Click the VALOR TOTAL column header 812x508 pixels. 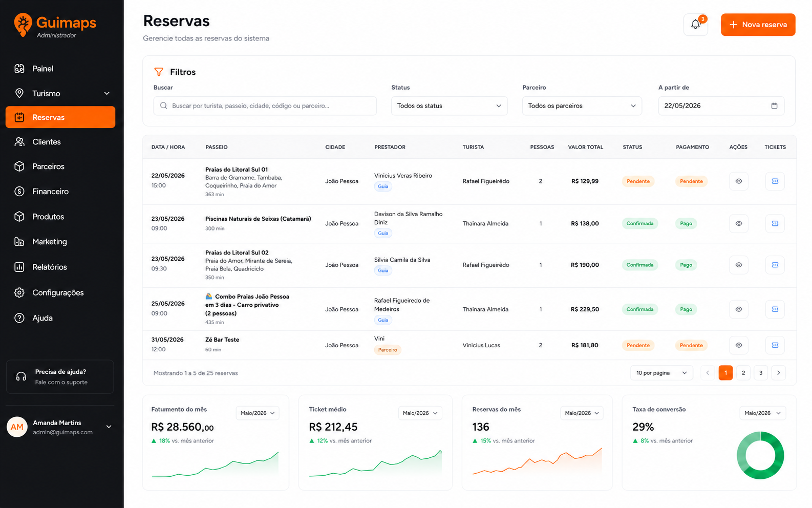pos(586,147)
